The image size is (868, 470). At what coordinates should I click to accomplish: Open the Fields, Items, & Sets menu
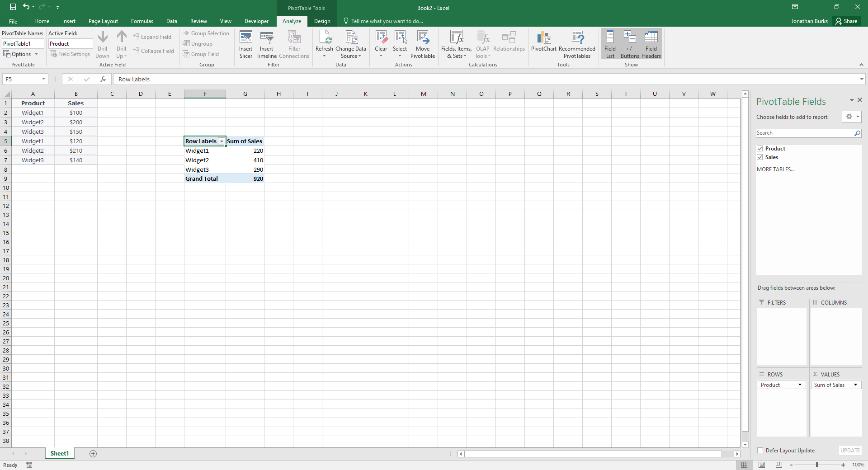456,44
